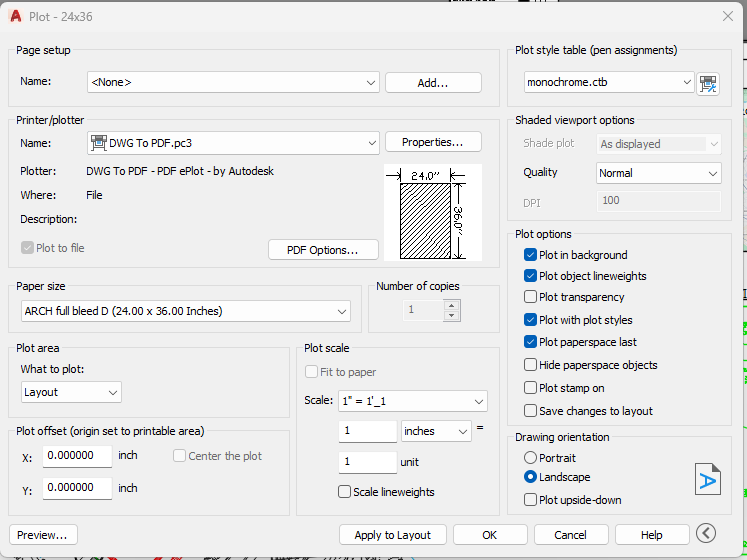Expand the monochrome.ctb plot style dropdown
This screenshot has height=560, width=747.
tap(609, 82)
